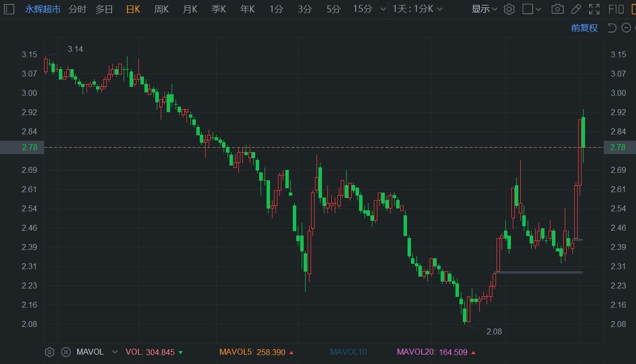Select the 季K quarterly candlestick tab
Screen dimensions: 636x364
point(219,9)
